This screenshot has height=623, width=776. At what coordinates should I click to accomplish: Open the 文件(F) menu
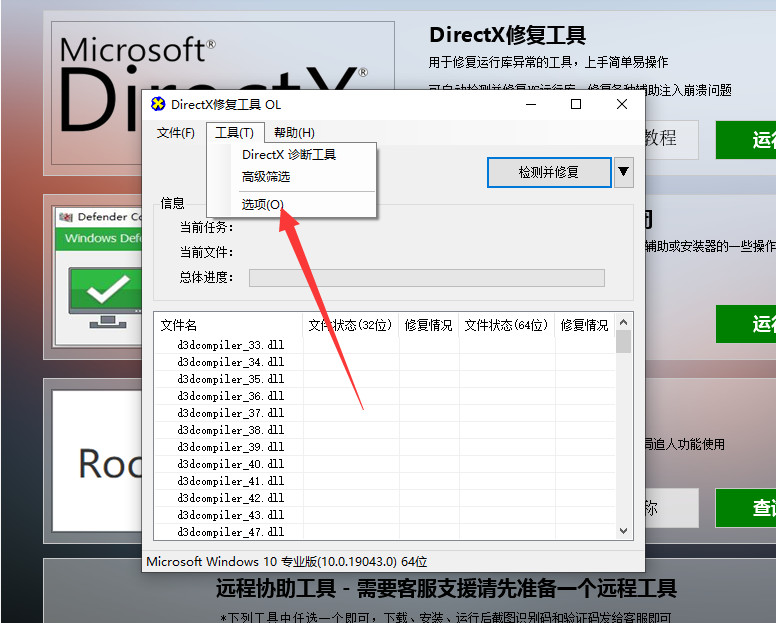(176, 133)
